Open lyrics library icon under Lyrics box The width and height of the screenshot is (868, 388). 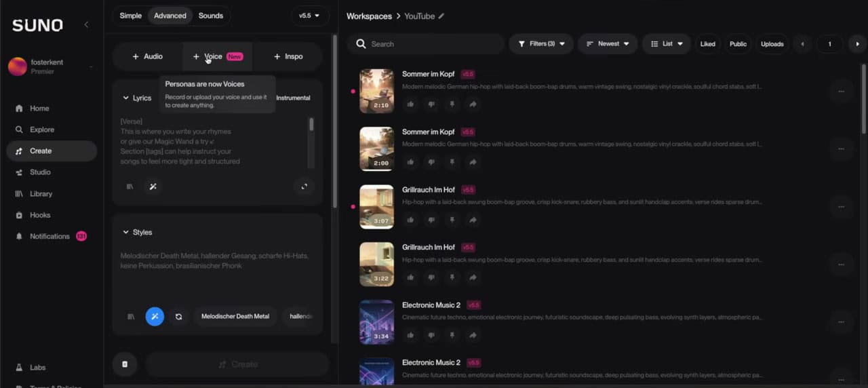(x=130, y=187)
